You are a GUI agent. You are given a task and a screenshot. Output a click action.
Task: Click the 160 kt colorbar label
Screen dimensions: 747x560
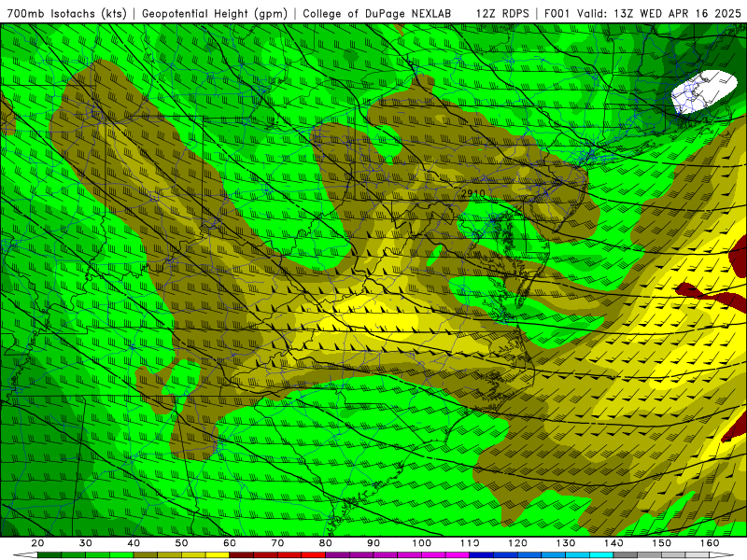pyautogui.click(x=710, y=543)
